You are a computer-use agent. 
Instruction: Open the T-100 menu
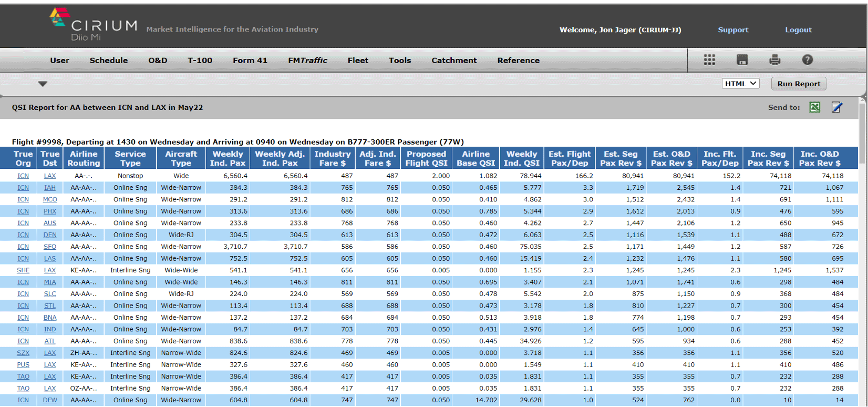(x=200, y=60)
